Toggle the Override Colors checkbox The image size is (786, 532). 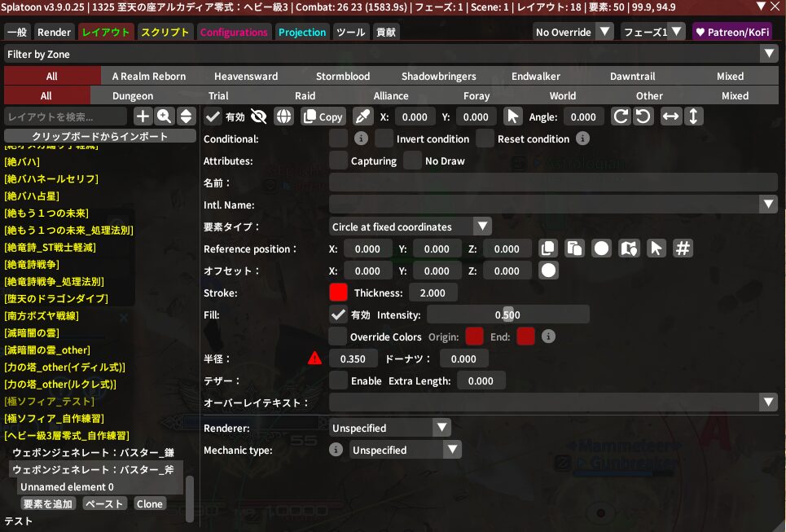[x=338, y=336]
